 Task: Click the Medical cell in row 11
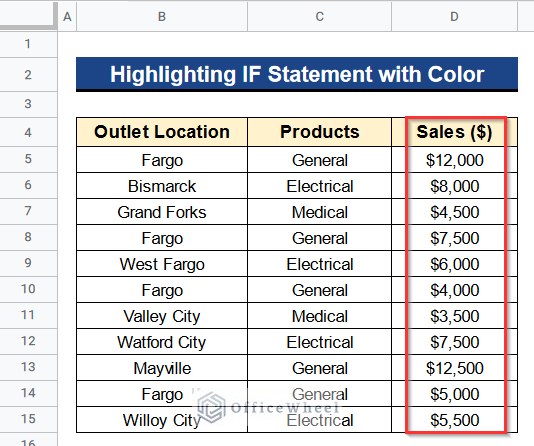(x=319, y=316)
